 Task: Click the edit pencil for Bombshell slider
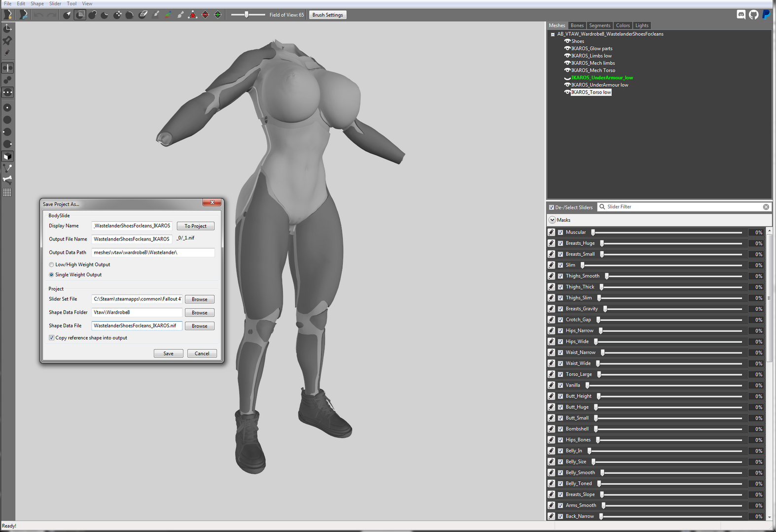coord(551,429)
